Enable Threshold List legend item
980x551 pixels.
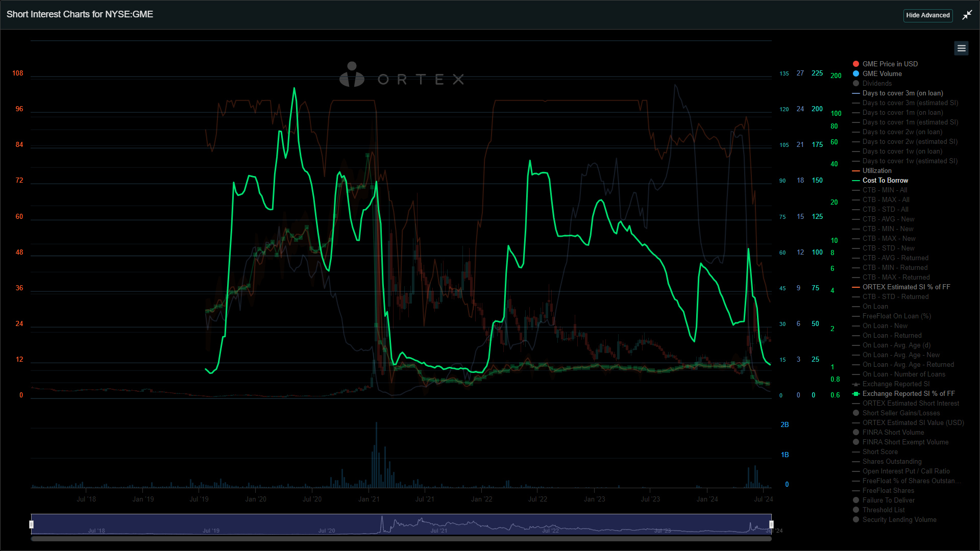(x=883, y=510)
